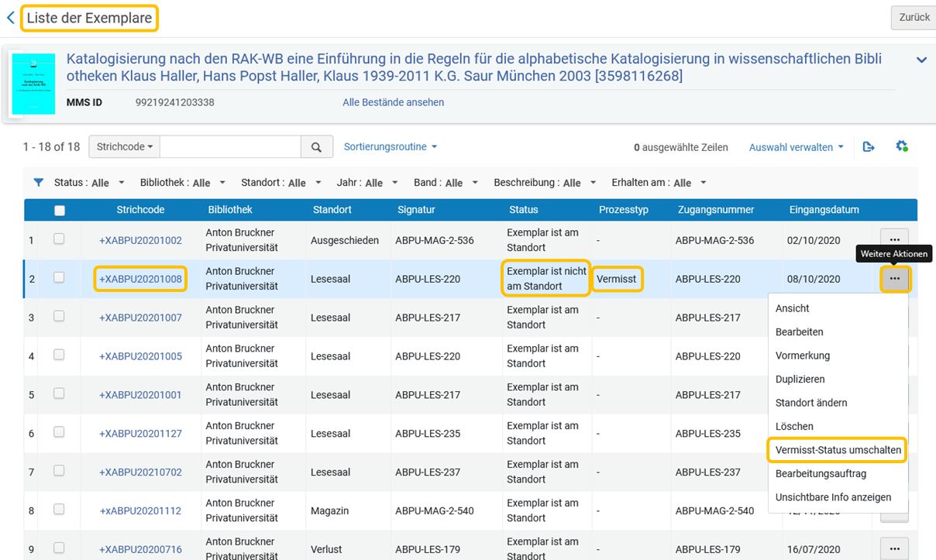
Task: Click the book cover thumbnail
Action: tap(33, 84)
